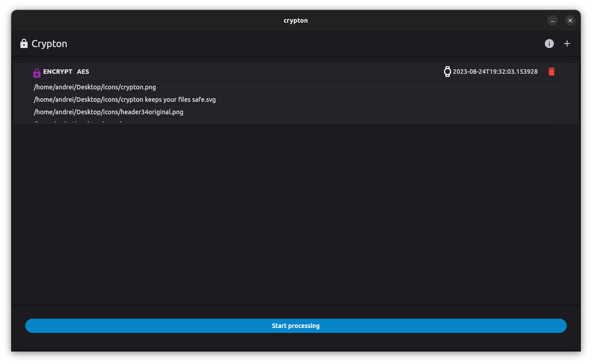Screen dimensions: 592x364
Task: Click the clock icon beside the timestamp
Action: pyautogui.click(x=447, y=71)
